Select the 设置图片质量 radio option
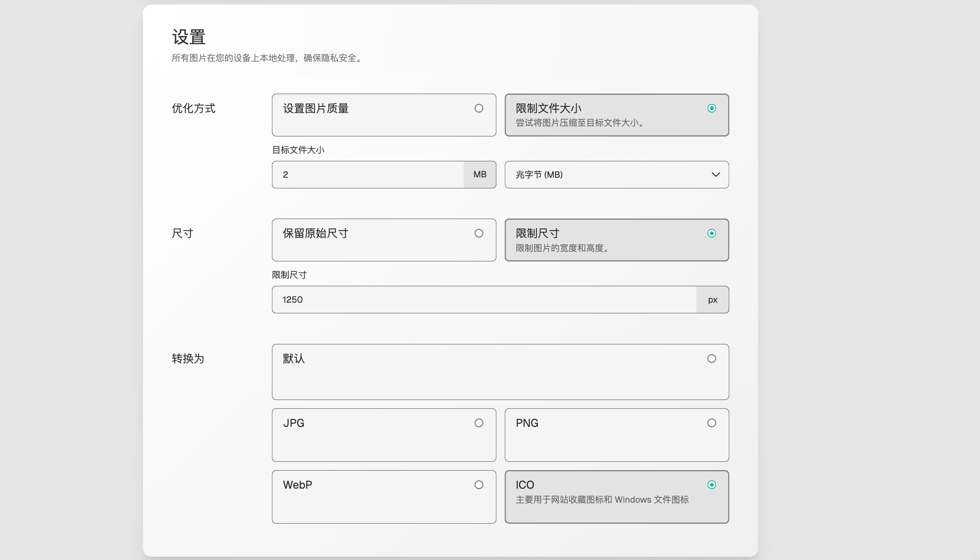The width and height of the screenshot is (980, 560). click(478, 108)
